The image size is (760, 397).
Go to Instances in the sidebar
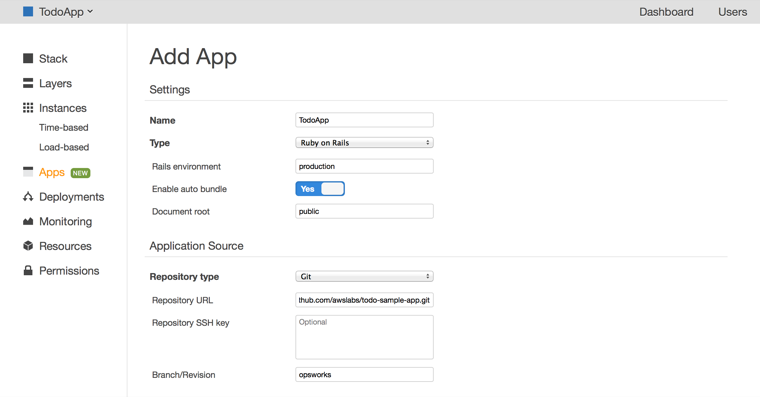(x=63, y=108)
